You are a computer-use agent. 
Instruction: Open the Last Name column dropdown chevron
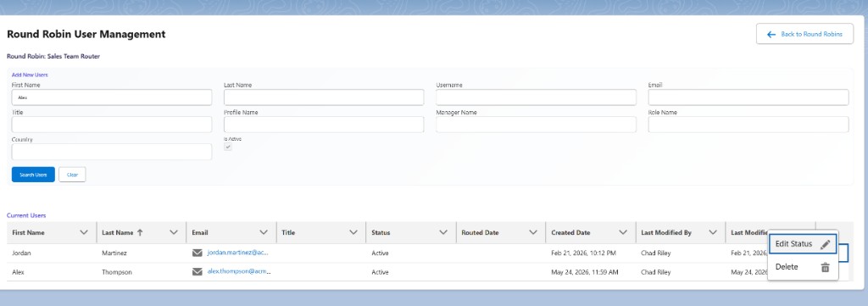pos(174,232)
